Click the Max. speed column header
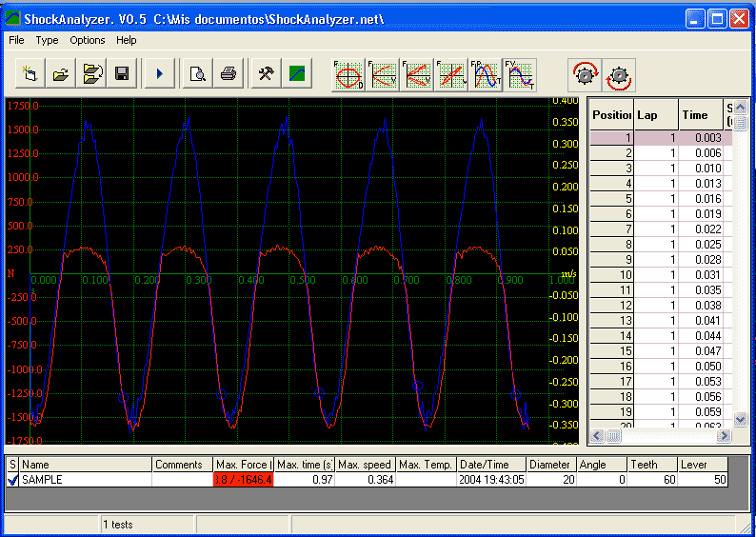 pyautogui.click(x=366, y=464)
